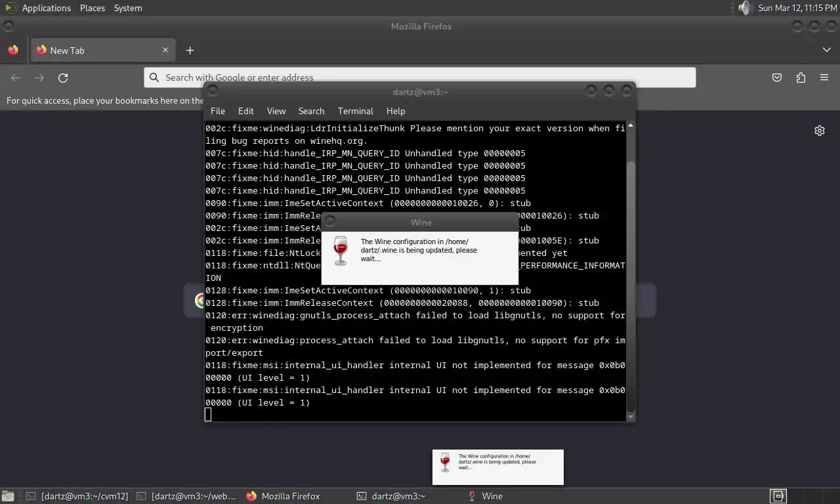Click the Wine configuration update message
This screenshot has width=840, height=504.
pos(419,250)
